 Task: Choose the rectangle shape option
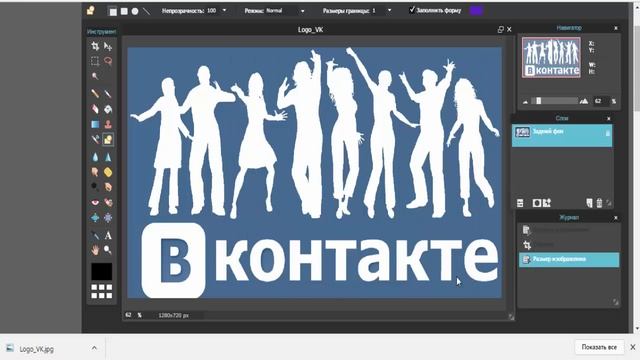(x=113, y=11)
